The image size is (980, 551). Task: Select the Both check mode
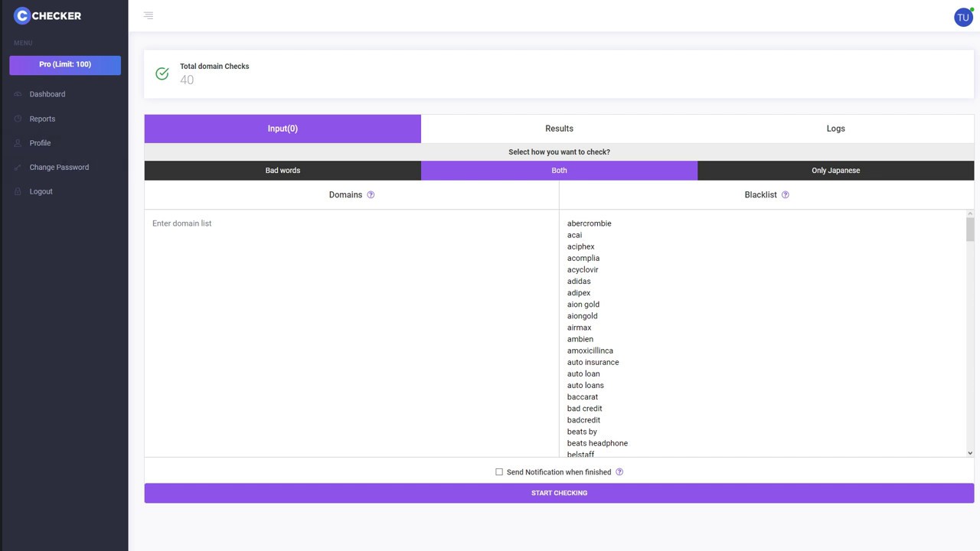coord(559,171)
